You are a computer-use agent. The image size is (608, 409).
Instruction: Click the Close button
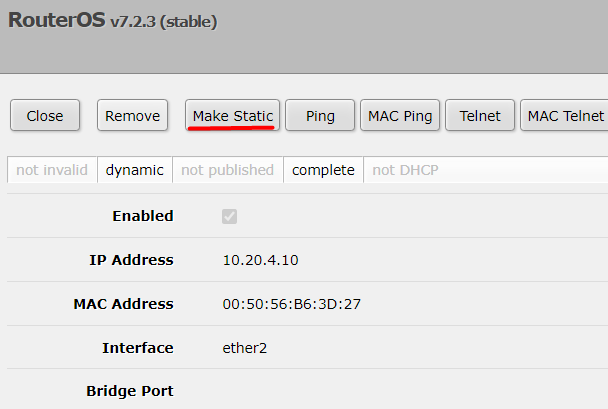[45, 116]
